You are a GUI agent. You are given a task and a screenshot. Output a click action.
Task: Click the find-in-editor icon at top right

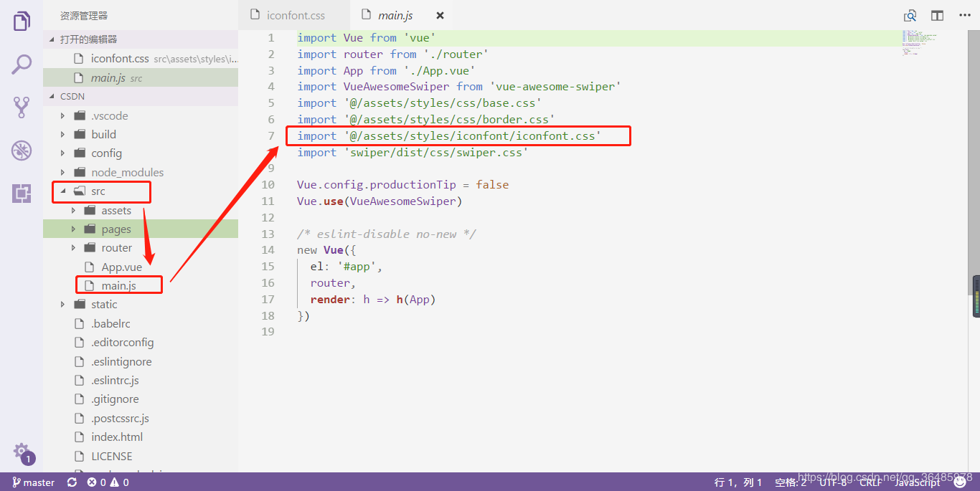coord(910,15)
